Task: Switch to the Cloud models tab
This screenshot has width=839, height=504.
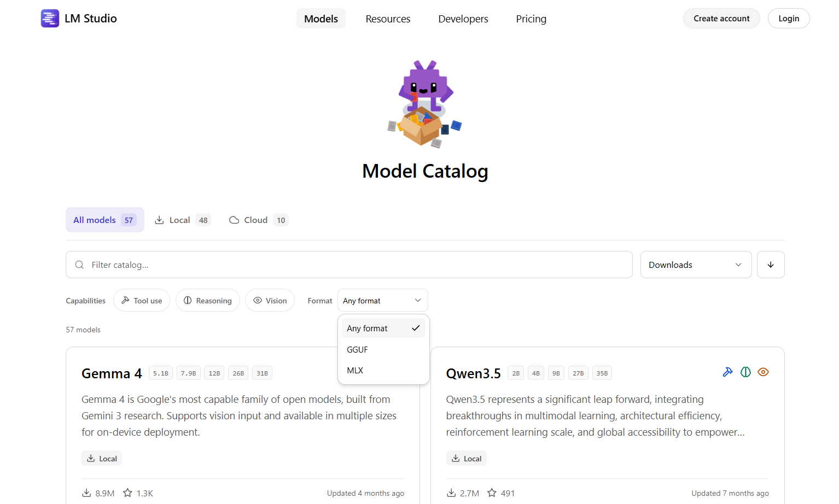Action: [259, 220]
